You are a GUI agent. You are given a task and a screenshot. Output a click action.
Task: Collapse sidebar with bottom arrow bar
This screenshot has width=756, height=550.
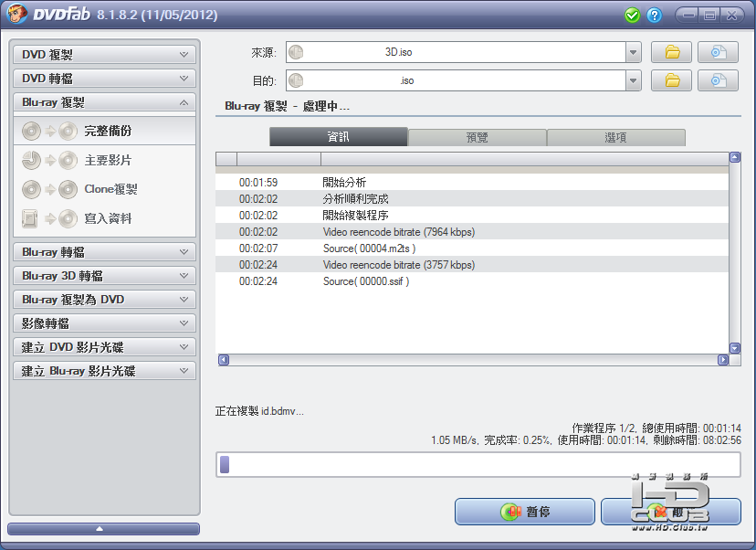(104, 529)
